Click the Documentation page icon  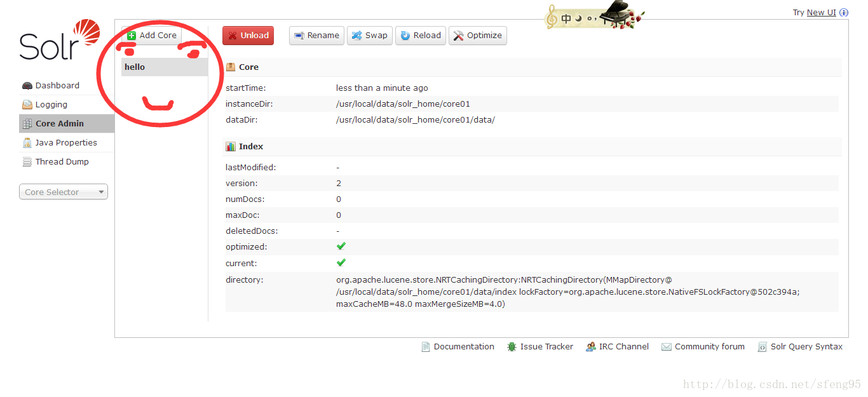pyautogui.click(x=426, y=347)
